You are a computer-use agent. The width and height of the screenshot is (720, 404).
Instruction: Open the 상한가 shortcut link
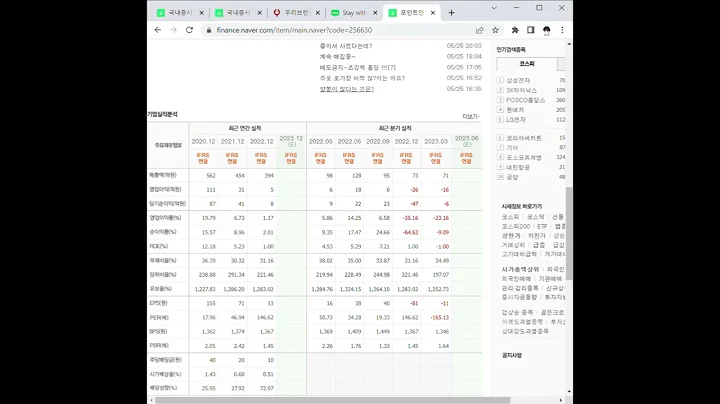pos(511,236)
